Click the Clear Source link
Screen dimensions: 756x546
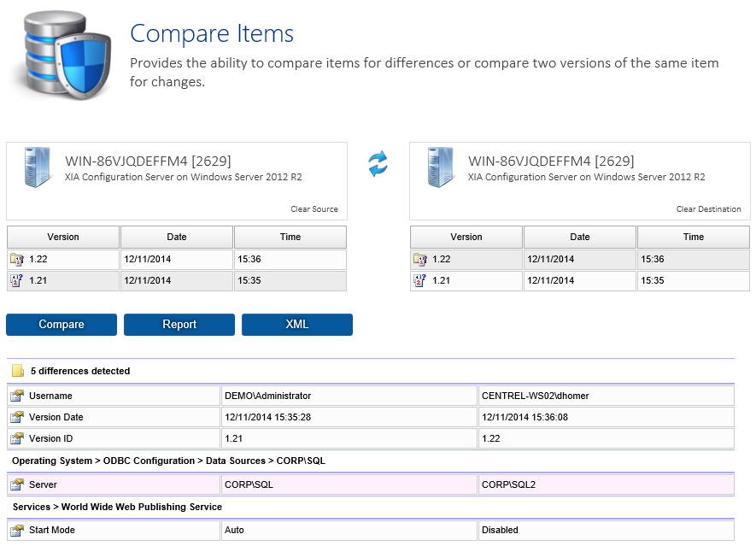coord(314,209)
